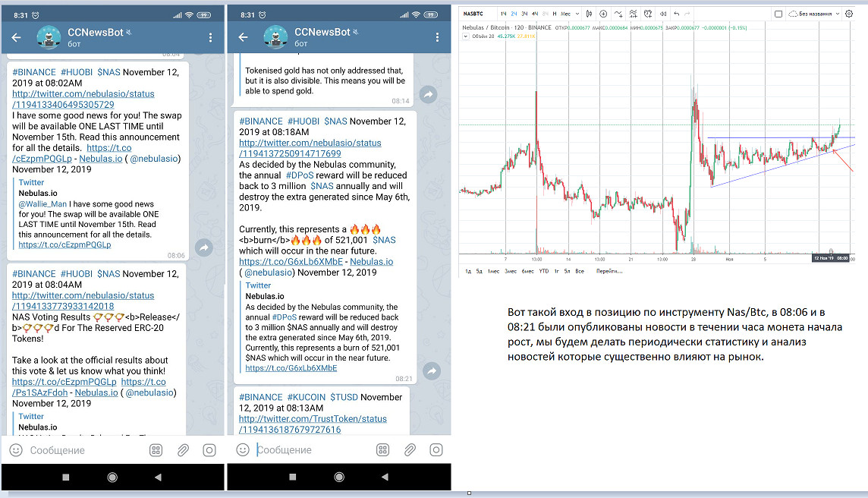Click the NASBTC symbol search field
The width and height of the screenshot is (868, 498).
click(x=474, y=14)
